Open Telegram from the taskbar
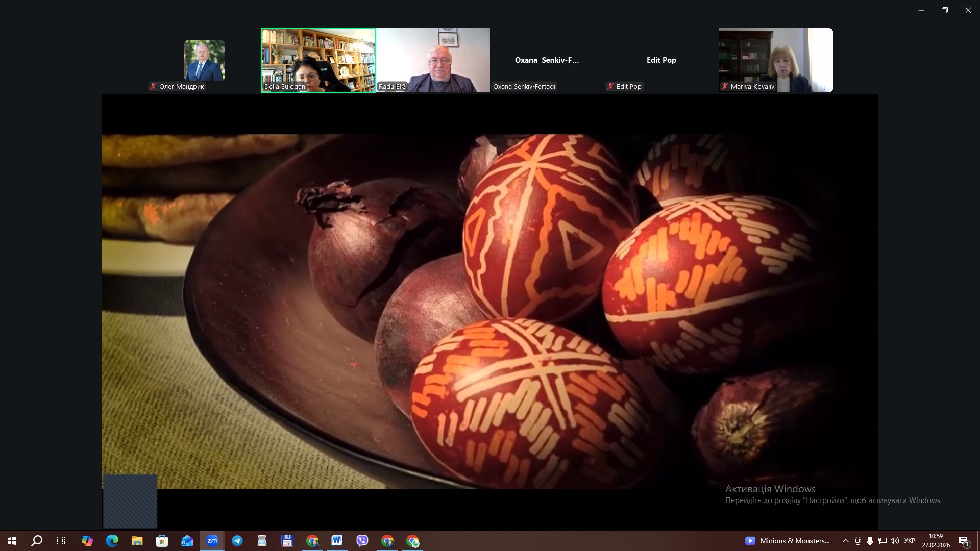The width and height of the screenshot is (980, 551). tap(237, 541)
